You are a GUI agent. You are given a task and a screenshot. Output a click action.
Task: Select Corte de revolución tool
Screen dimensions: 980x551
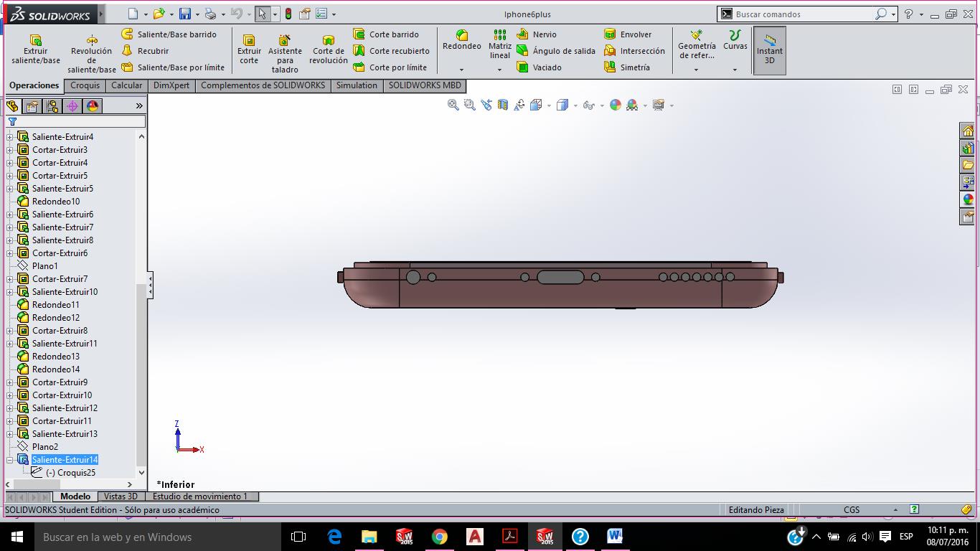pos(329,49)
